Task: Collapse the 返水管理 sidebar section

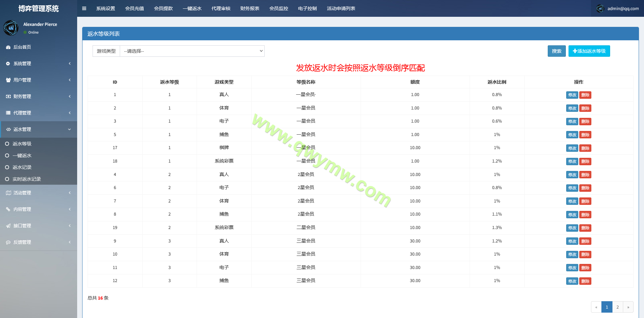Action: click(69, 129)
